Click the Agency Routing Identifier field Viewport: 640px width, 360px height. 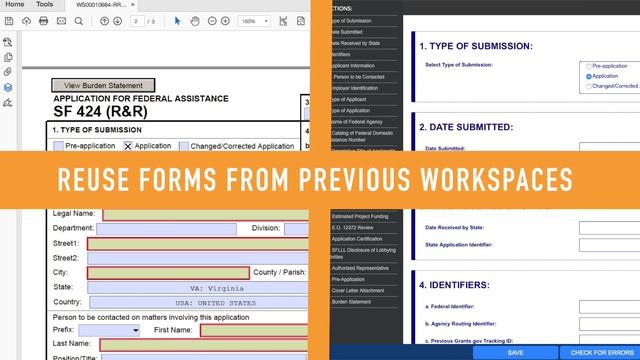click(609, 324)
